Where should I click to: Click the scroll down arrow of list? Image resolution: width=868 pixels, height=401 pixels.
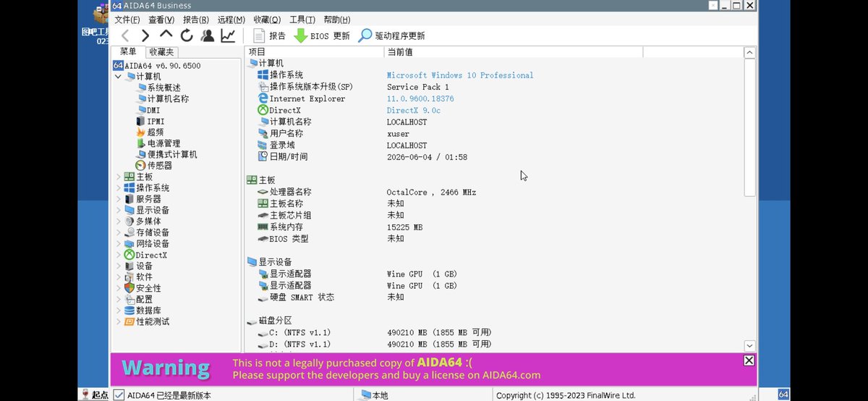pyautogui.click(x=750, y=346)
